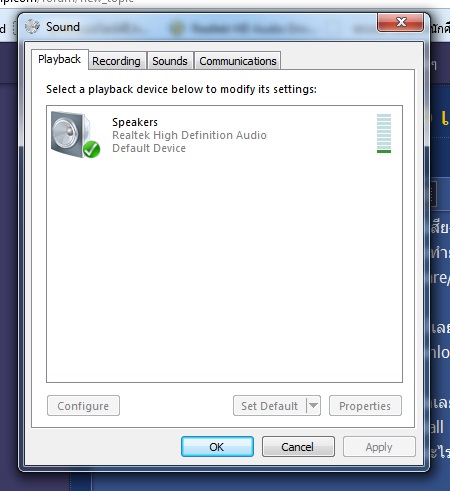Go to the Communications tab
The image size is (450, 491).
238,61
